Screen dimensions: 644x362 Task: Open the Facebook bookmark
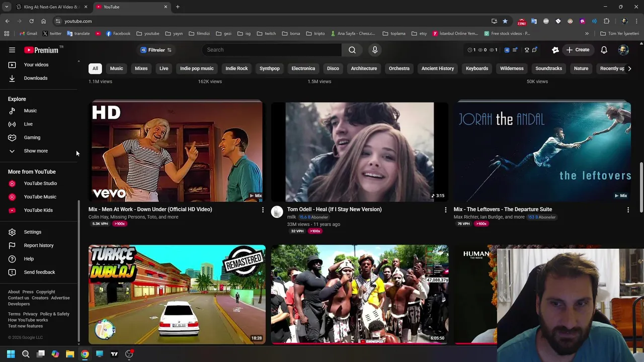118,34
